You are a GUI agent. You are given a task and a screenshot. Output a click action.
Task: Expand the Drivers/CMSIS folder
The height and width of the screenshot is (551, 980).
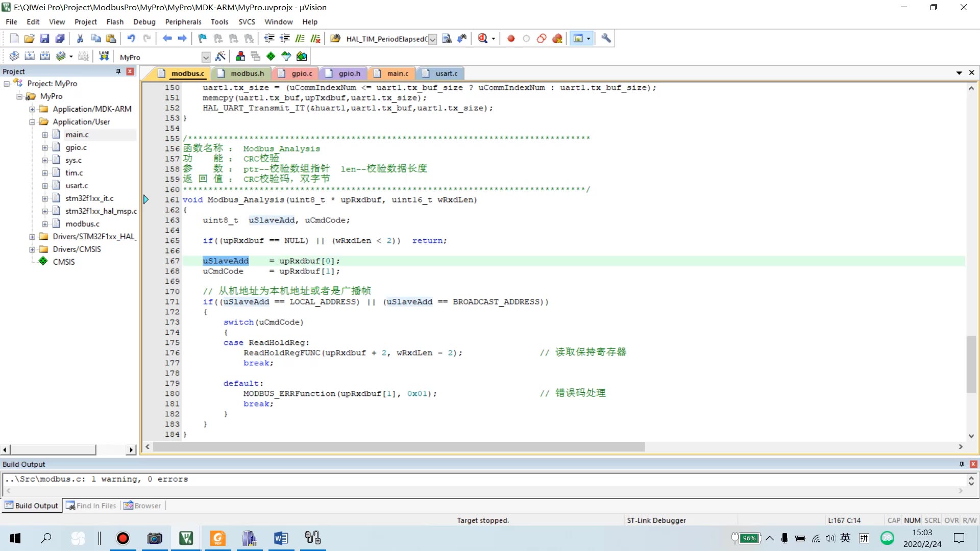32,249
